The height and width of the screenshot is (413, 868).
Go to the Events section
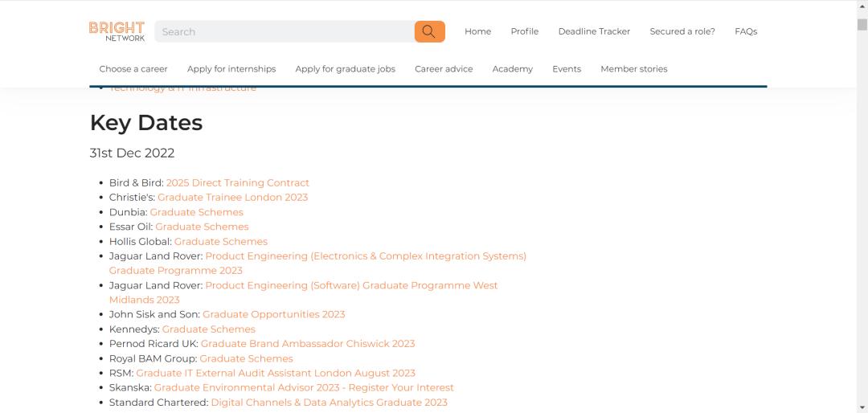[x=567, y=69]
